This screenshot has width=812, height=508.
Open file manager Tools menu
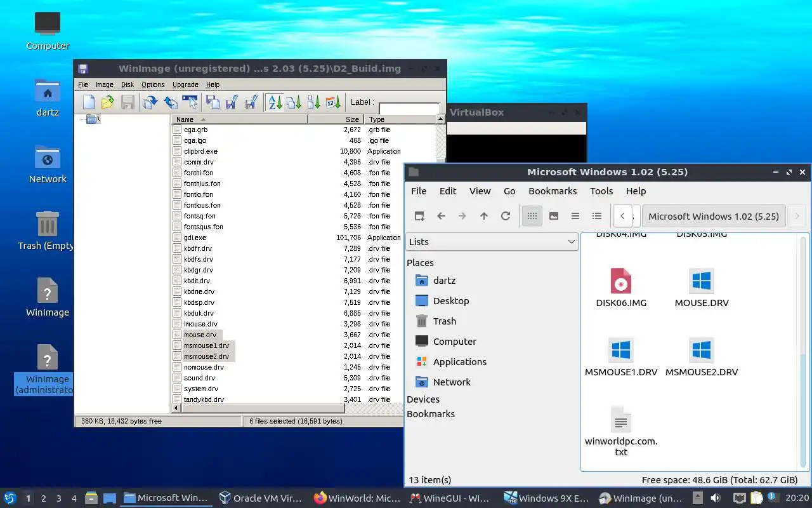[601, 191]
